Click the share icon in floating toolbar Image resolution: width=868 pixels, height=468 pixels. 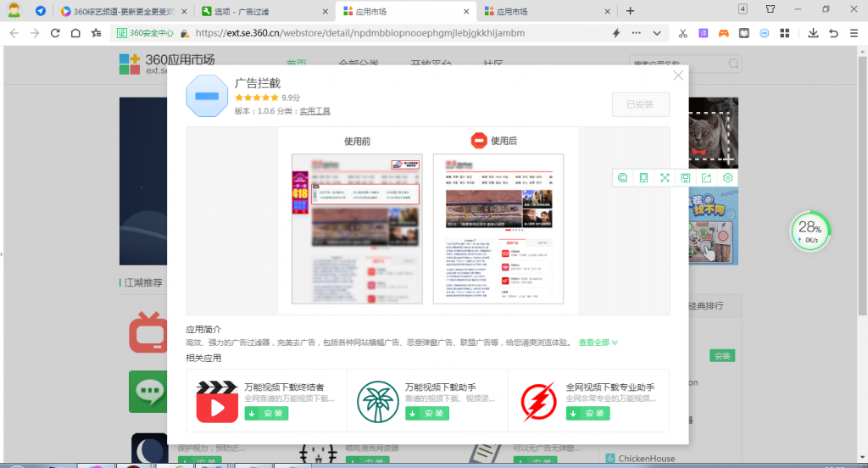pos(707,178)
